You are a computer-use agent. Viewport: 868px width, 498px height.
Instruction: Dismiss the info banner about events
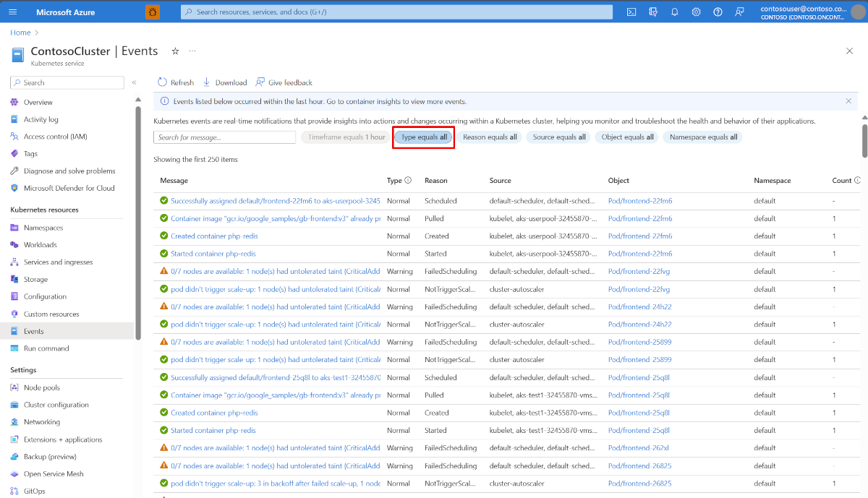[x=848, y=101]
